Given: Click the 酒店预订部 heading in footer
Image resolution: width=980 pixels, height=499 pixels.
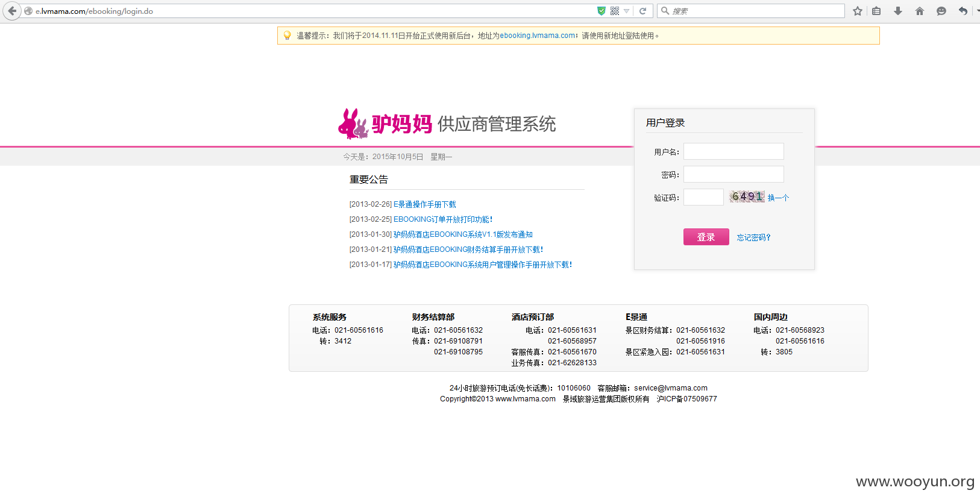Looking at the screenshot, I should (532, 317).
